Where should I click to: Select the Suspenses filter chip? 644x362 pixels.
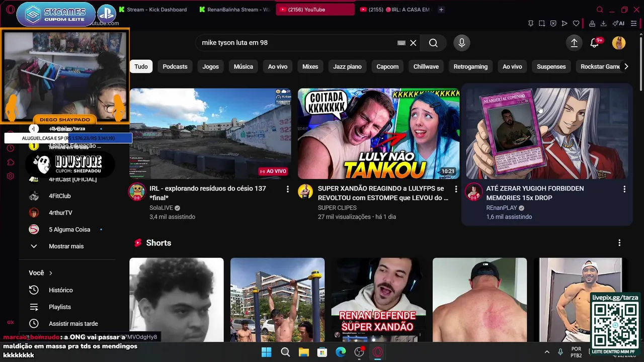(x=551, y=66)
